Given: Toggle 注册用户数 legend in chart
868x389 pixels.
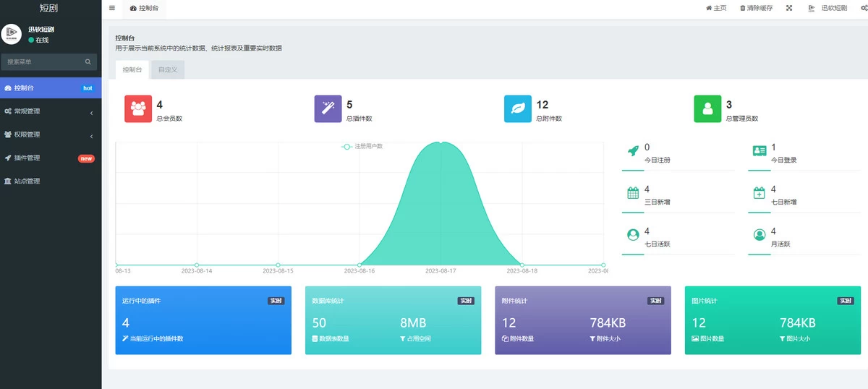Looking at the screenshot, I should click(362, 146).
